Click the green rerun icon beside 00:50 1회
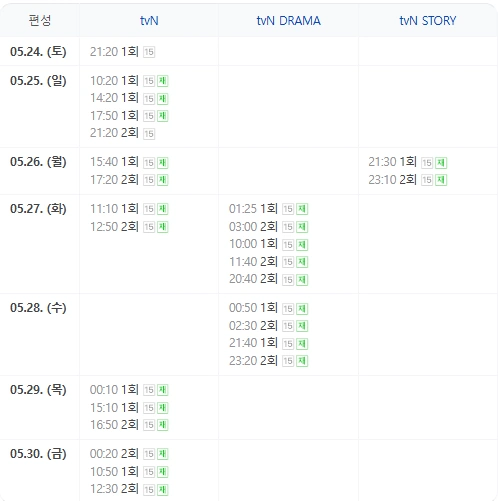498x501 pixels. pos(302,309)
